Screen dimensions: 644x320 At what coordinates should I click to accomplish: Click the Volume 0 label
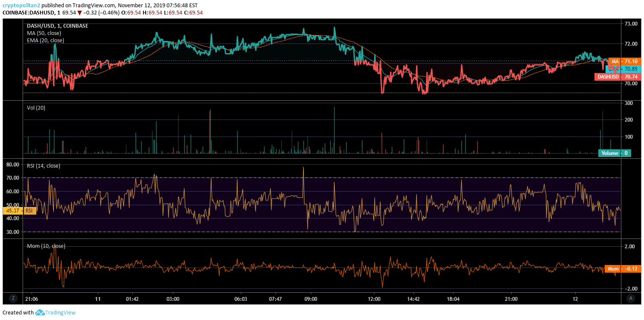[x=615, y=153]
